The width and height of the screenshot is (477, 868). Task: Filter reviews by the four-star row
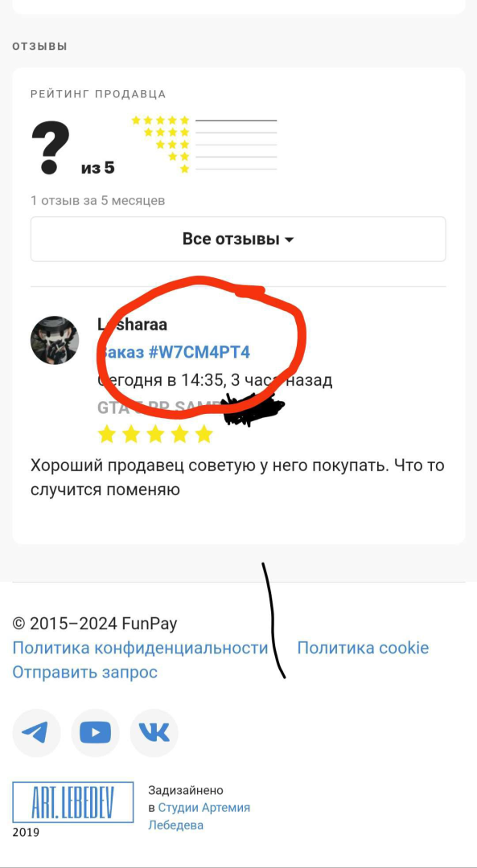pos(210,133)
